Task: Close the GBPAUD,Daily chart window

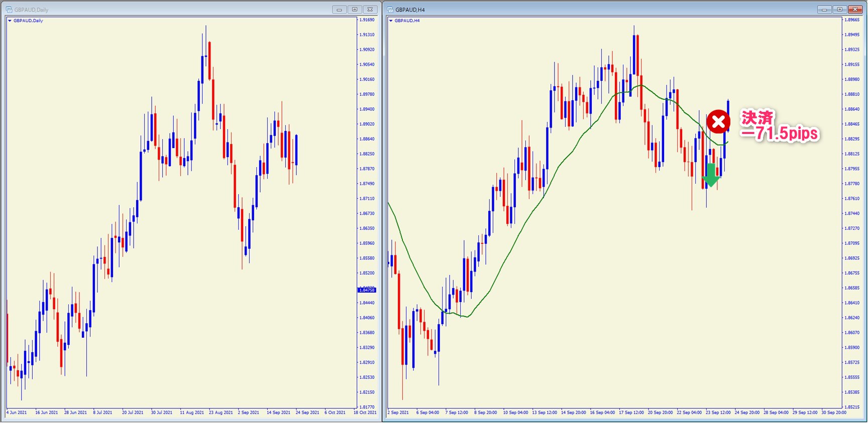Action: point(370,10)
